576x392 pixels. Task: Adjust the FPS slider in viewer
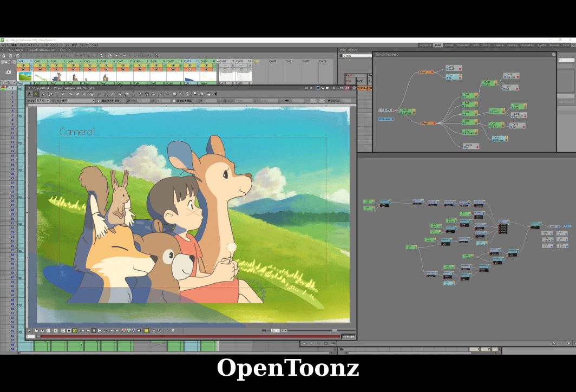[x=334, y=330]
